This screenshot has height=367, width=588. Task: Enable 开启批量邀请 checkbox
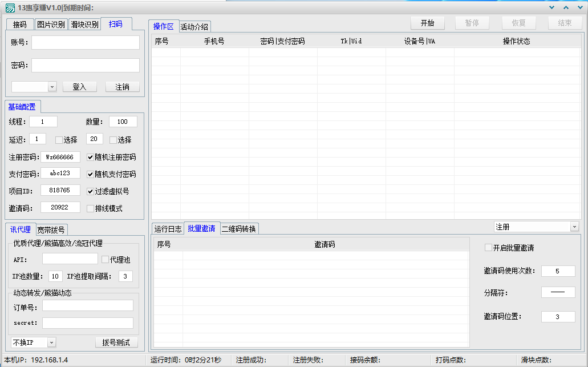tap(488, 248)
